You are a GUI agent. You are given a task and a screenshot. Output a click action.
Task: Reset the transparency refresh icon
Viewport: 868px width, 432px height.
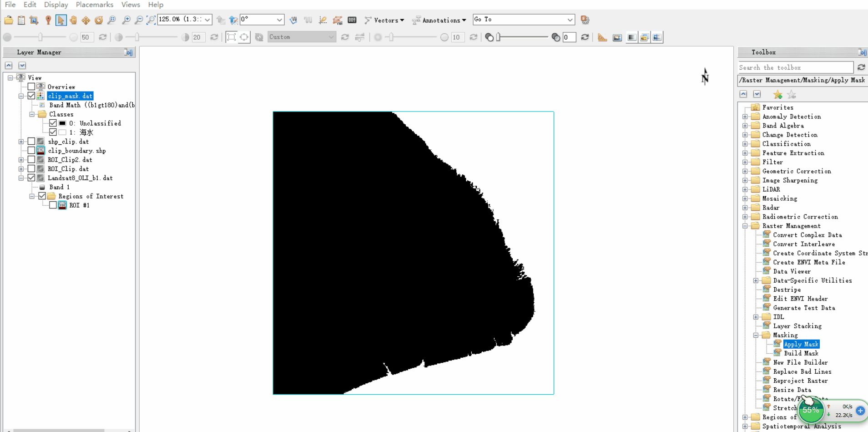pyautogui.click(x=585, y=37)
